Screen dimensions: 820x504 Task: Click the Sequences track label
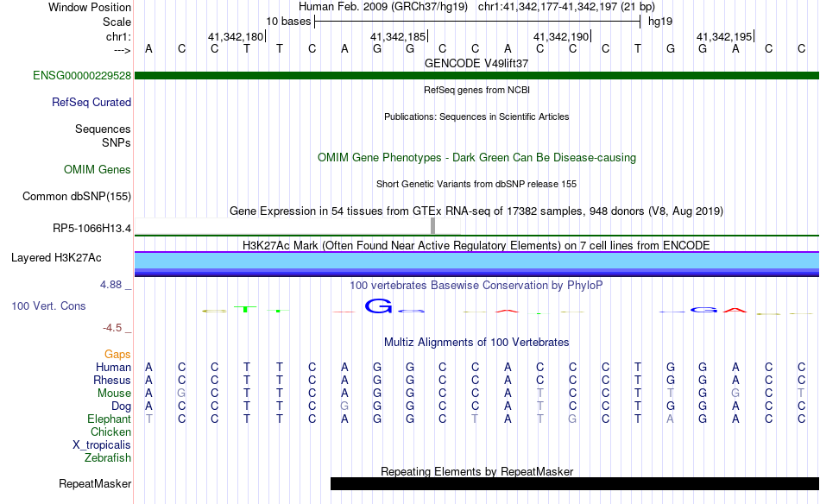click(x=103, y=129)
